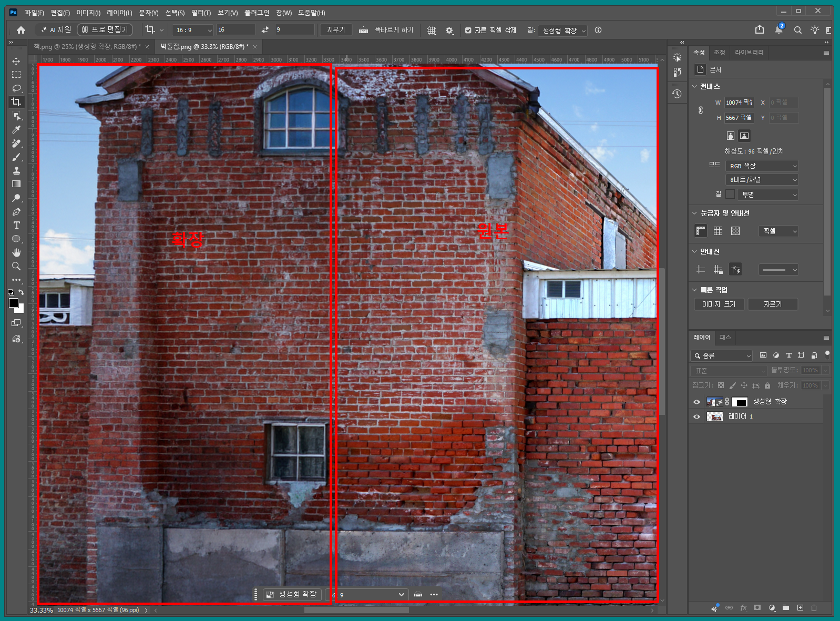Open the 16:9 ratio preset dropdown

click(x=193, y=30)
